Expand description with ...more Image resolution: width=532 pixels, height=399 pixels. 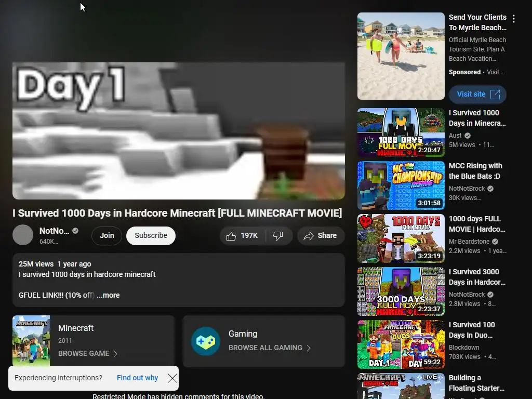click(x=108, y=295)
